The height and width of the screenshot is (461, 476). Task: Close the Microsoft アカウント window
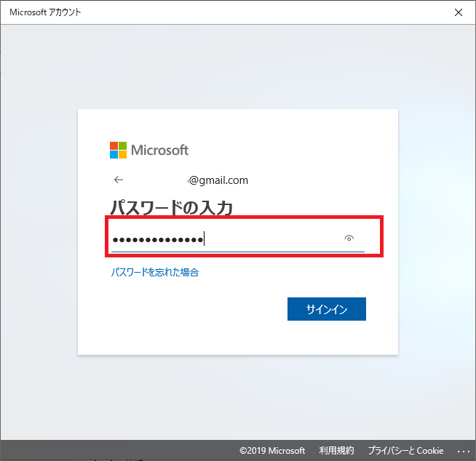tap(458, 12)
